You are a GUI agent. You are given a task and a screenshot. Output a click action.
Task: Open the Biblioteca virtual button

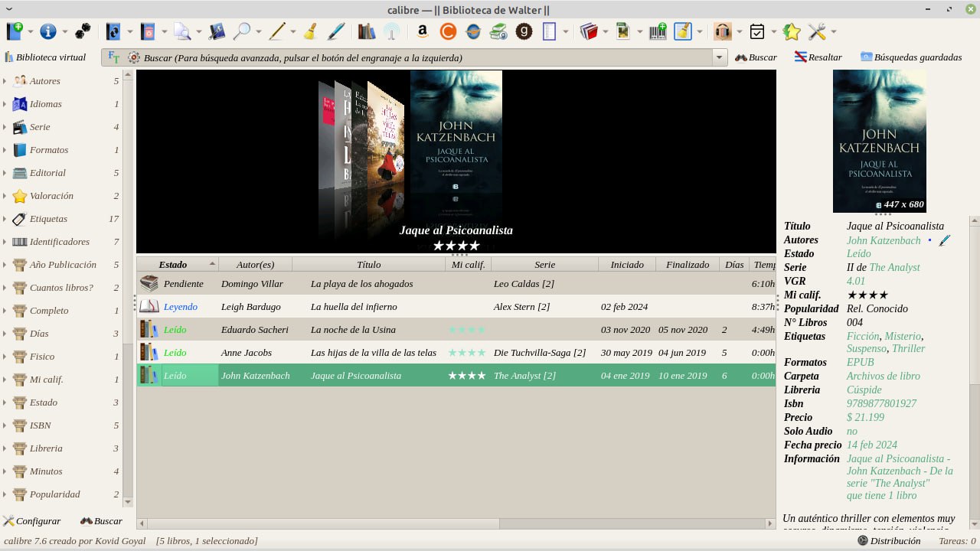45,57
